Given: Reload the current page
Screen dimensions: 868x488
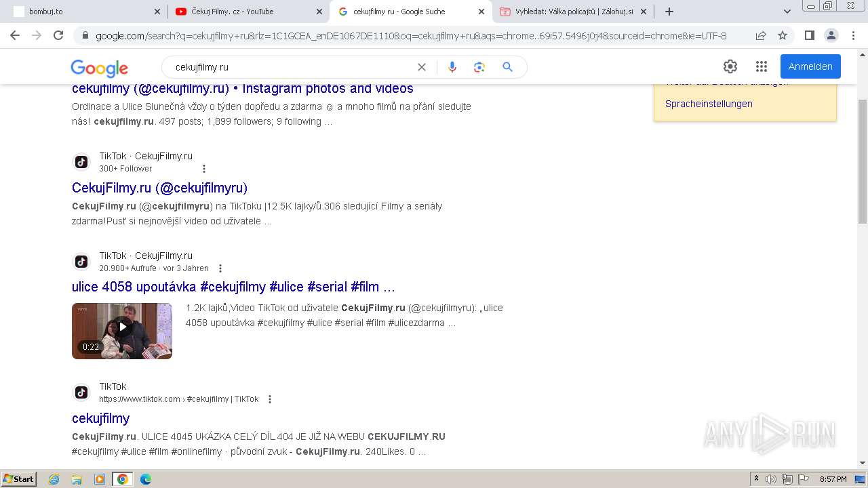Looking at the screenshot, I should pyautogui.click(x=58, y=35).
